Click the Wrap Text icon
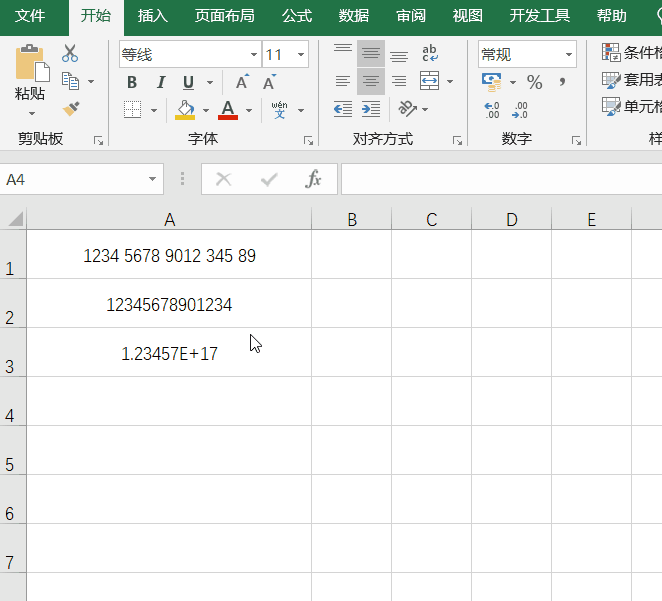Image resolution: width=662 pixels, height=601 pixels. [430, 53]
